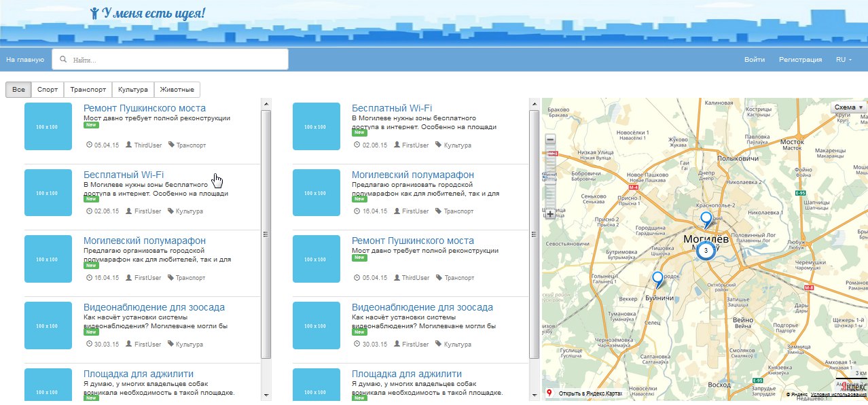
Task: Open 'Условия использования' map terms link
Action: (x=839, y=395)
